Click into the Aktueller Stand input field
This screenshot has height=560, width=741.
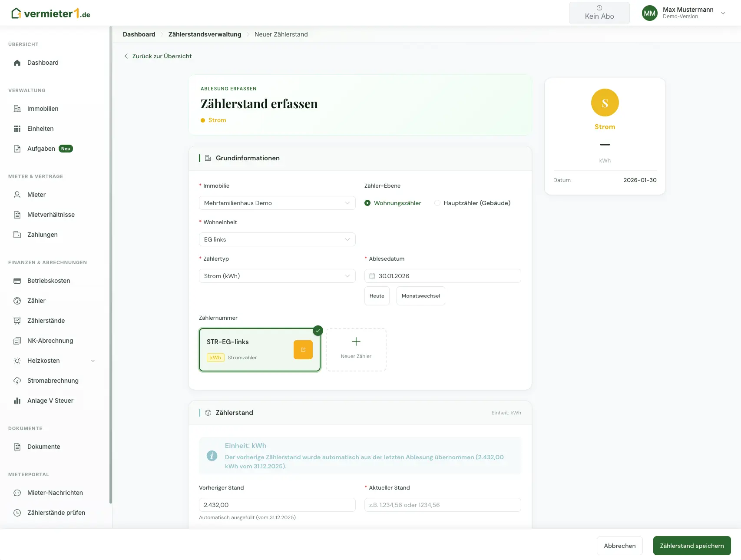click(x=443, y=505)
